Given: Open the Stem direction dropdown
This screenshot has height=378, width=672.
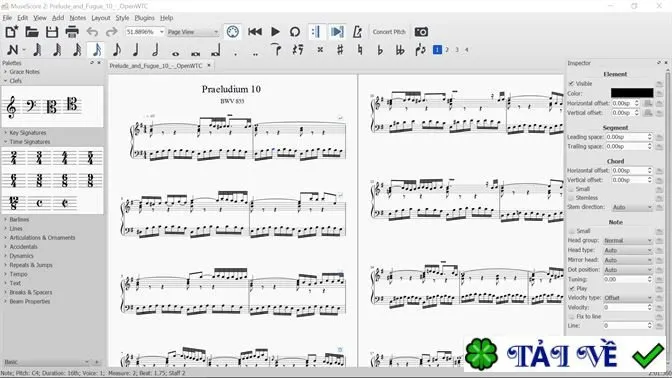Looking at the screenshot, I should pyautogui.click(x=632, y=207).
